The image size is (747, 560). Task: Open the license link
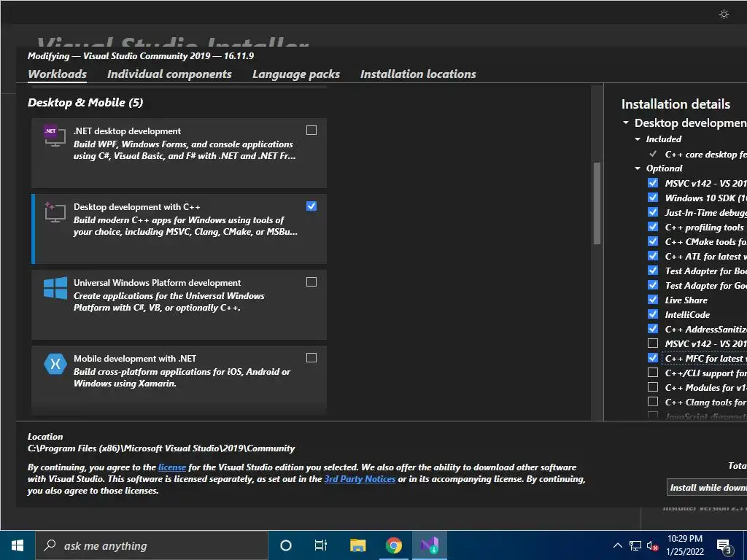tap(172, 467)
